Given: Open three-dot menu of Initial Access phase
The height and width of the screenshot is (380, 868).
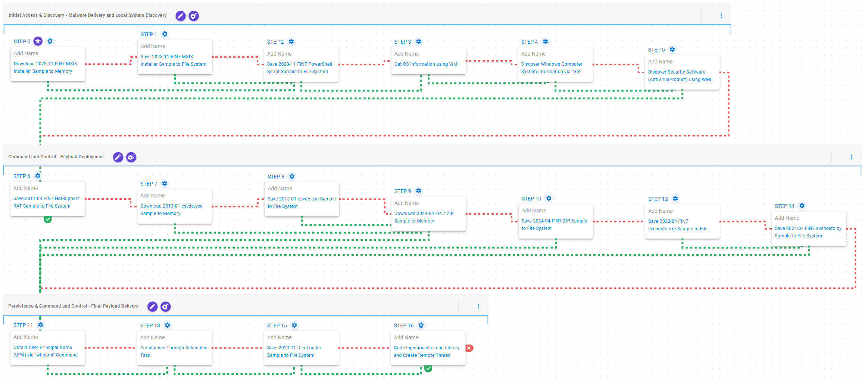Looking at the screenshot, I should [721, 16].
